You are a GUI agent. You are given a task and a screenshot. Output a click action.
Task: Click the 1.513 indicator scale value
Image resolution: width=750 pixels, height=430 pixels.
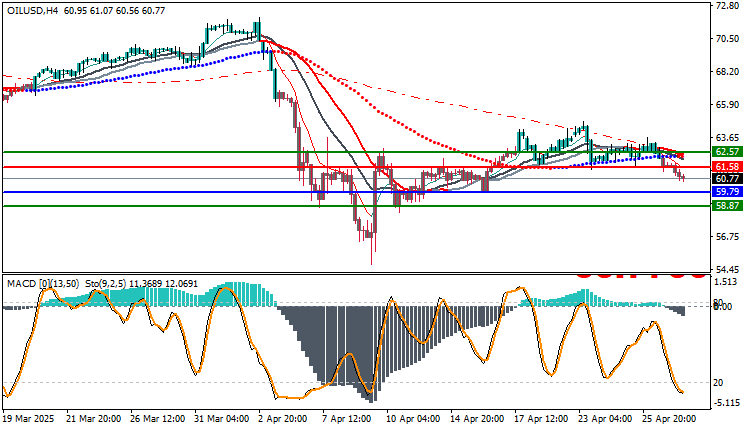[726, 282]
